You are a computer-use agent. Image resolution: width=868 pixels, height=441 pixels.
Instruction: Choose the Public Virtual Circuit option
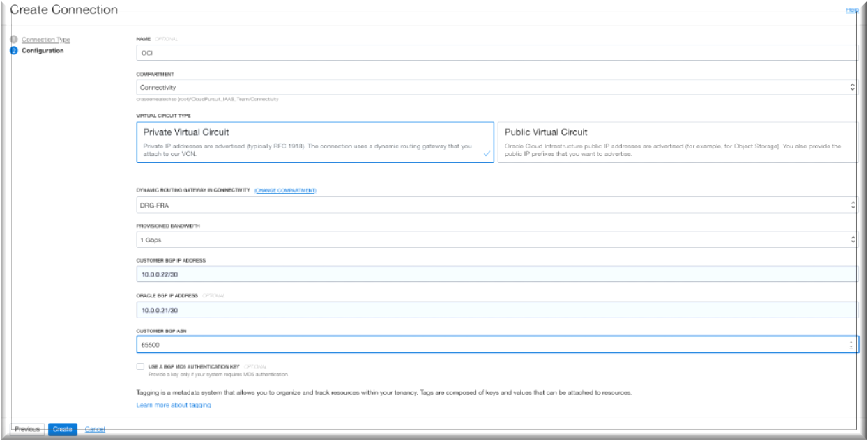pyautogui.click(x=676, y=142)
